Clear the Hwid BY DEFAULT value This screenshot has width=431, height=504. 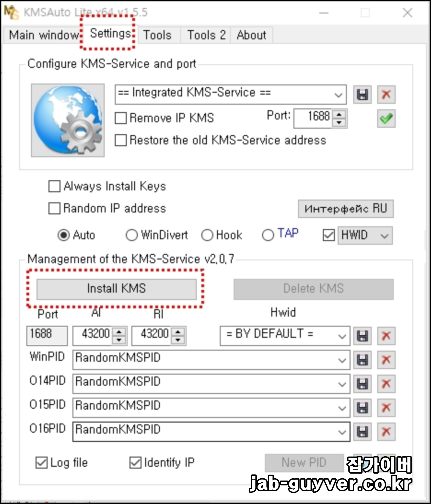pos(386,336)
